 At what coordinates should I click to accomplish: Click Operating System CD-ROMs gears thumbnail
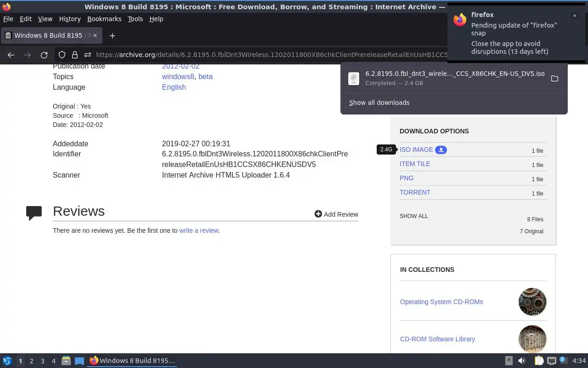pos(532,302)
